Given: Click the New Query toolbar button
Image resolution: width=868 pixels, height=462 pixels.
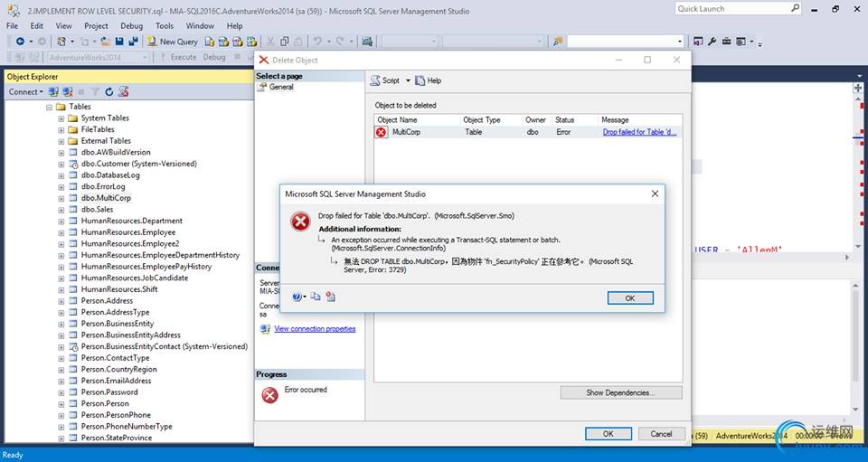Looking at the screenshot, I should [x=172, y=42].
